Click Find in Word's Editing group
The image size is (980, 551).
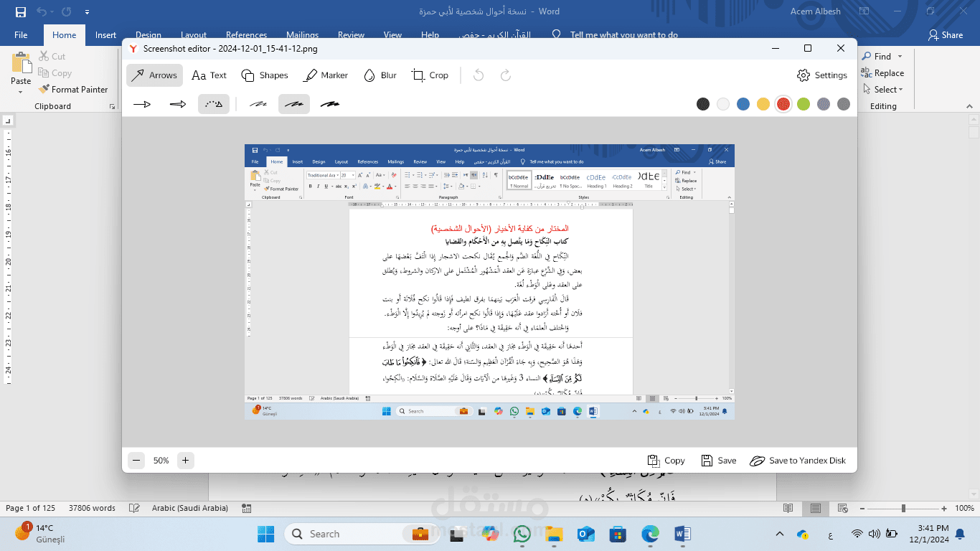click(x=876, y=57)
